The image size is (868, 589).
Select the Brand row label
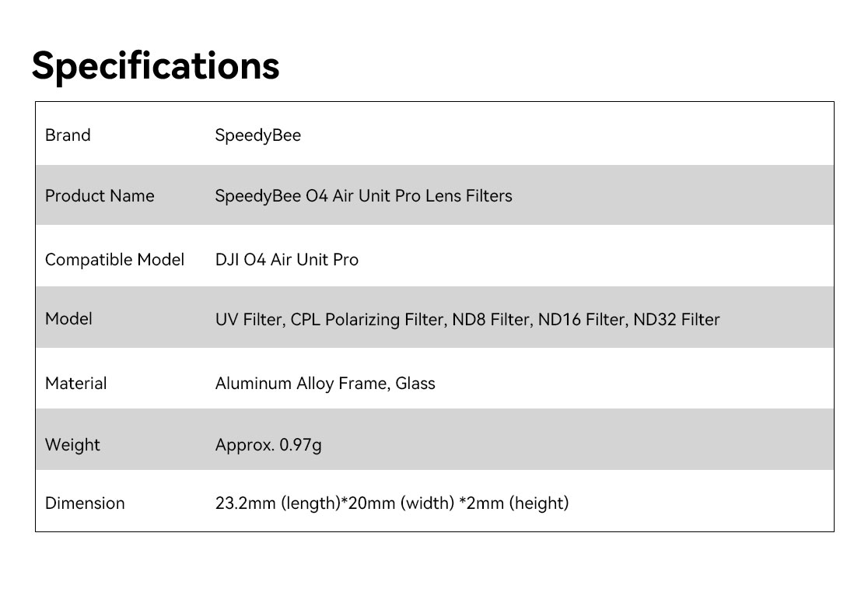pos(68,135)
